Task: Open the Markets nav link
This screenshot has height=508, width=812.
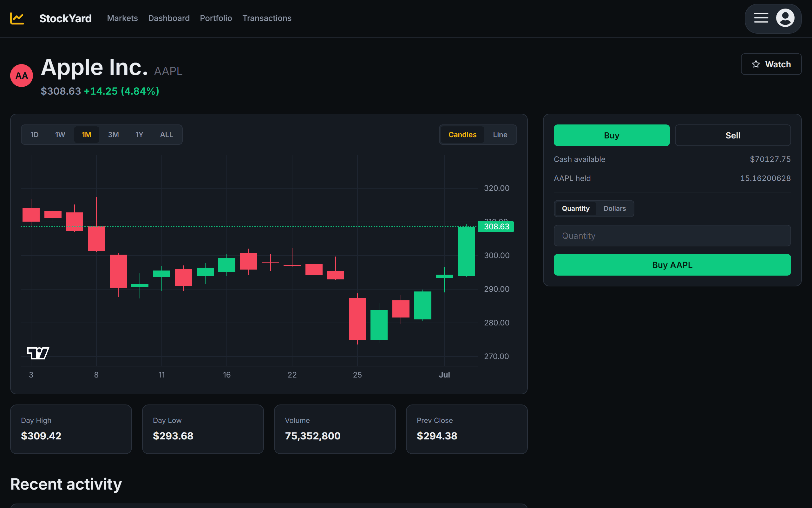Action: point(122,18)
